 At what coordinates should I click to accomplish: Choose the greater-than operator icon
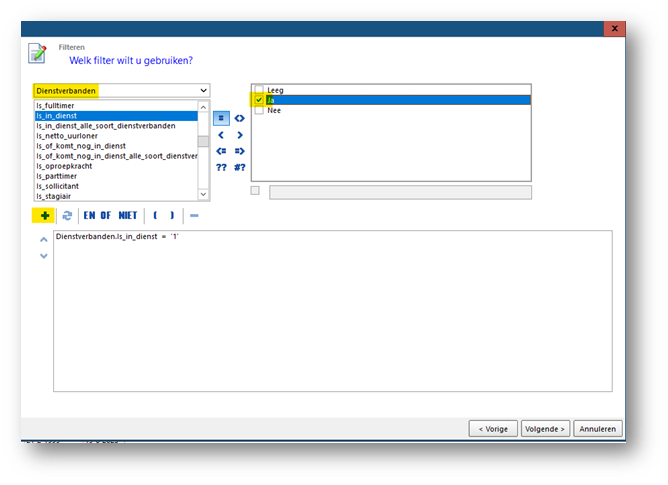[239, 135]
